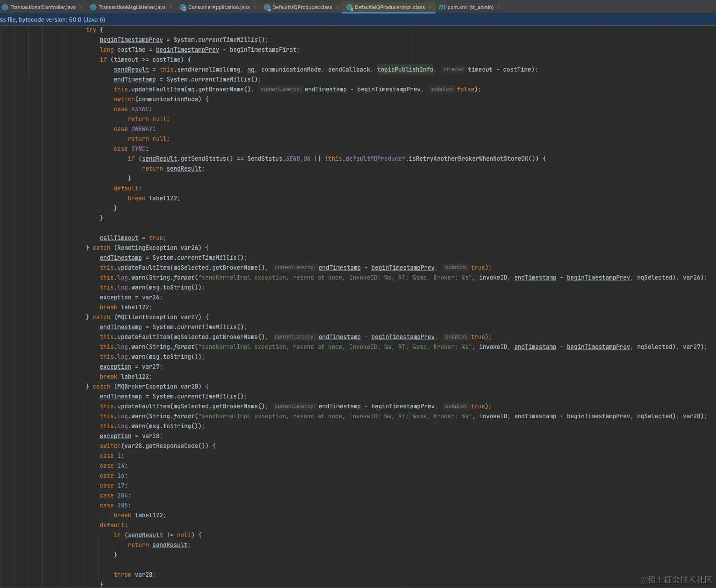
Task: Switch to the DefaultMQProducer.class tab
Action: point(302,7)
